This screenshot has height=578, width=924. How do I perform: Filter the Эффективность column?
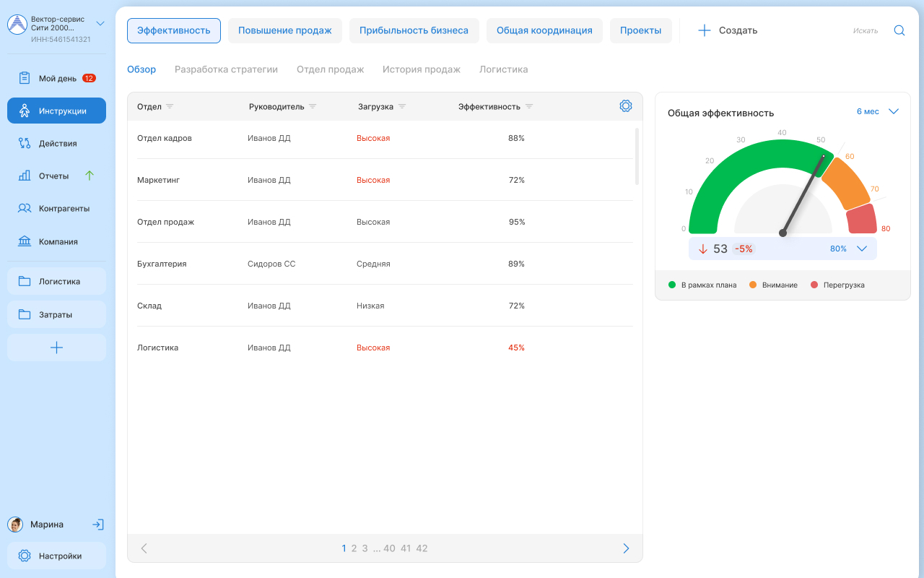tap(529, 106)
